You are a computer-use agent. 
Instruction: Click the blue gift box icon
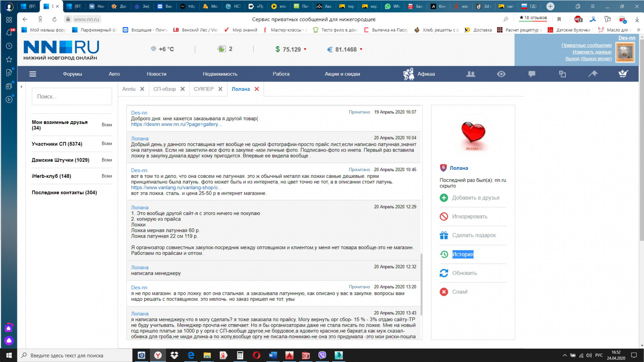[444, 235]
